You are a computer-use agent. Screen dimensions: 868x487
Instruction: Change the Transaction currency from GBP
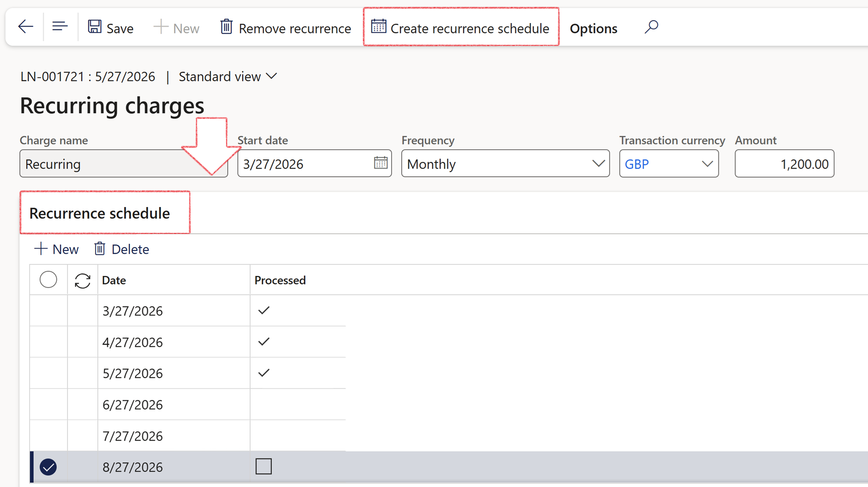(706, 163)
